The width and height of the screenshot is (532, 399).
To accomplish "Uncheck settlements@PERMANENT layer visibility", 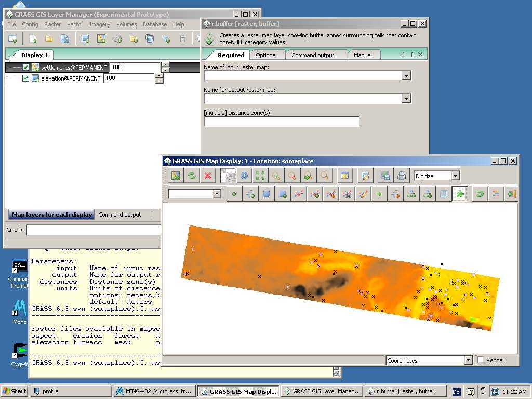I will point(25,67).
